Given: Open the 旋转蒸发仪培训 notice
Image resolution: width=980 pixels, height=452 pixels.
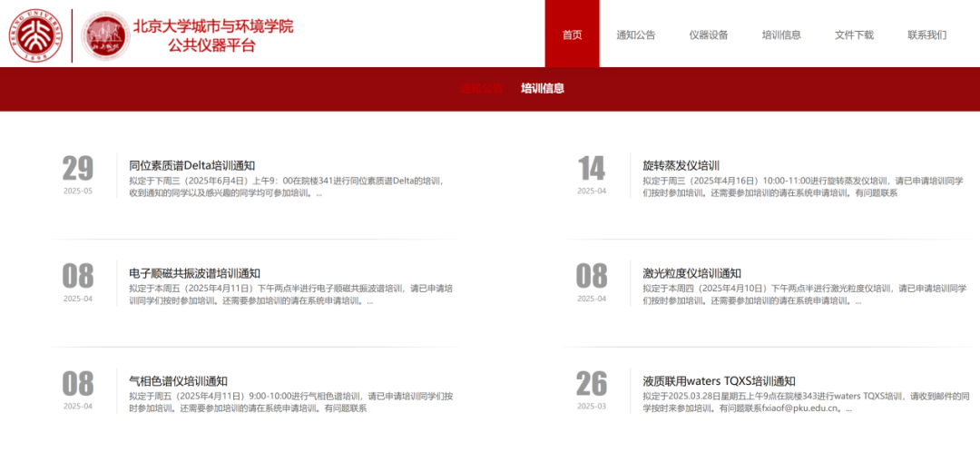Looking at the screenshot, I should pos(681,165).
